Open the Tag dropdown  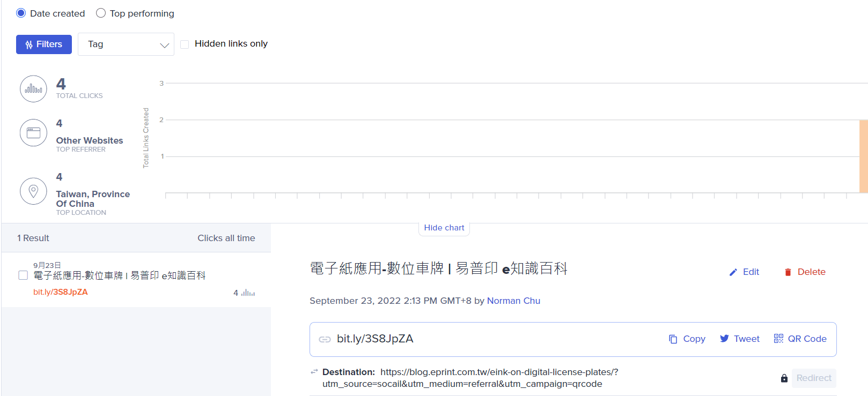tap(126, 44)
